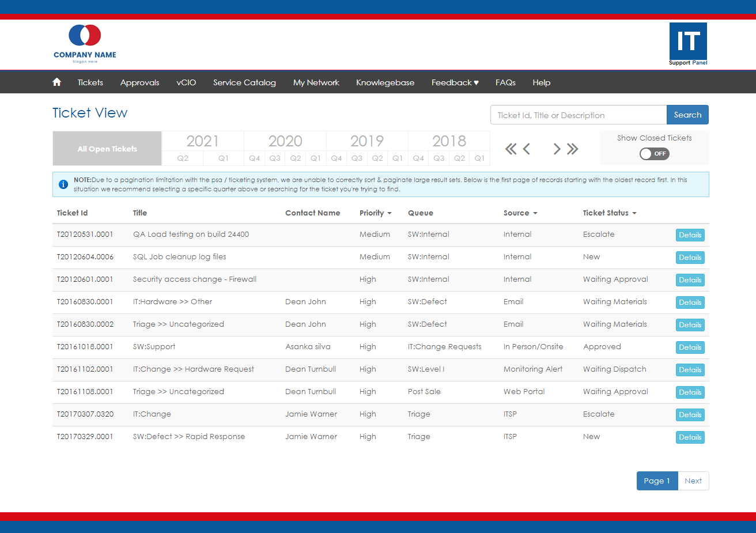756x533 pixels.
Task: Click Next pagination button
Action: [x=693, y=481]
